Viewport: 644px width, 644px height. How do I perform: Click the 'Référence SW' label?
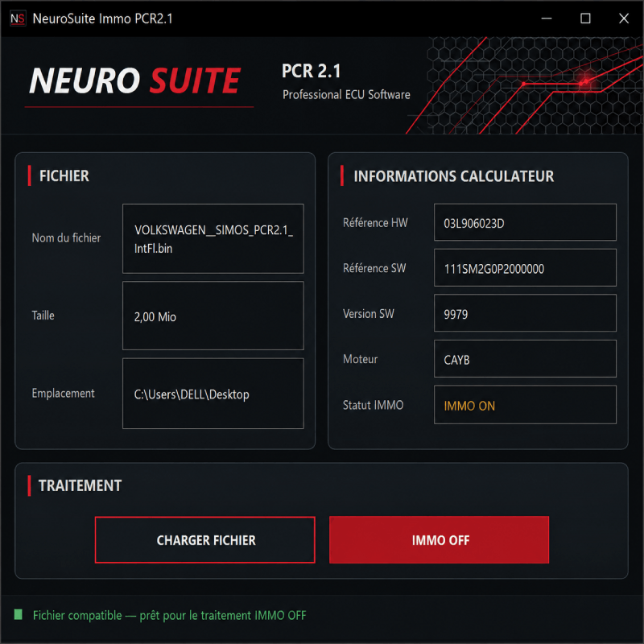point(374,268)
